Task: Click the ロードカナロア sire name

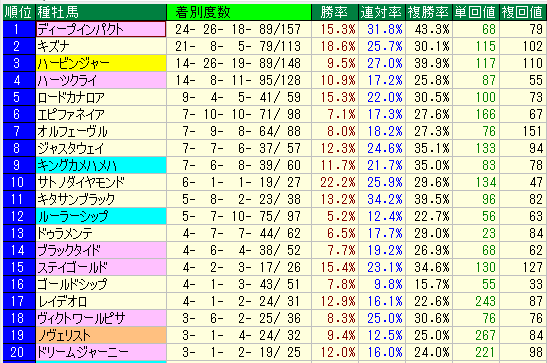Action: coord(71,98)
